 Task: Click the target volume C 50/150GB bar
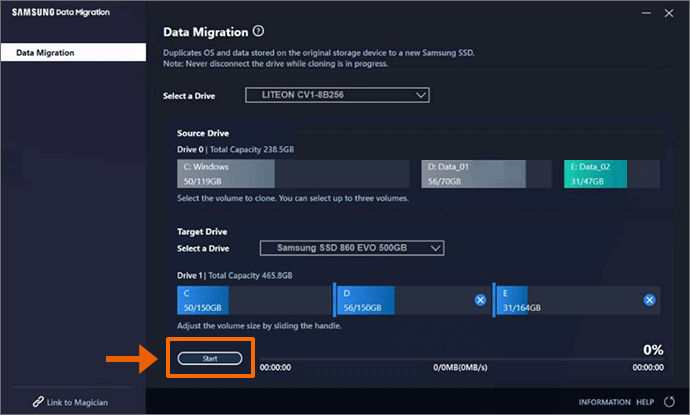point(254,300)
